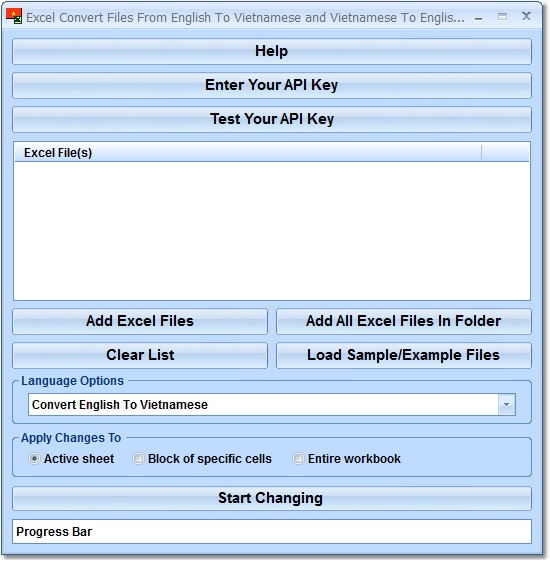Load Sample/Example Files
Viewport: 550px width, 562px height.
coord(403,355)
